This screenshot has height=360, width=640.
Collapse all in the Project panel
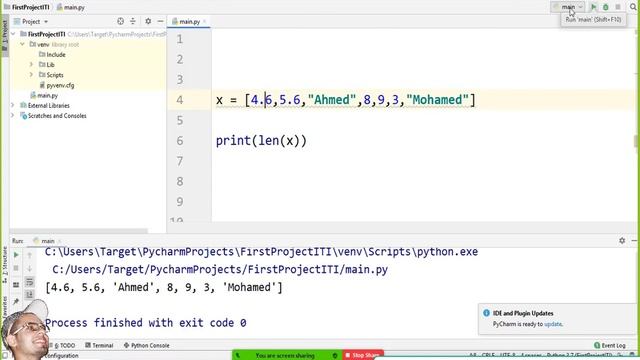pyautogui.click(x=133, y=21)
